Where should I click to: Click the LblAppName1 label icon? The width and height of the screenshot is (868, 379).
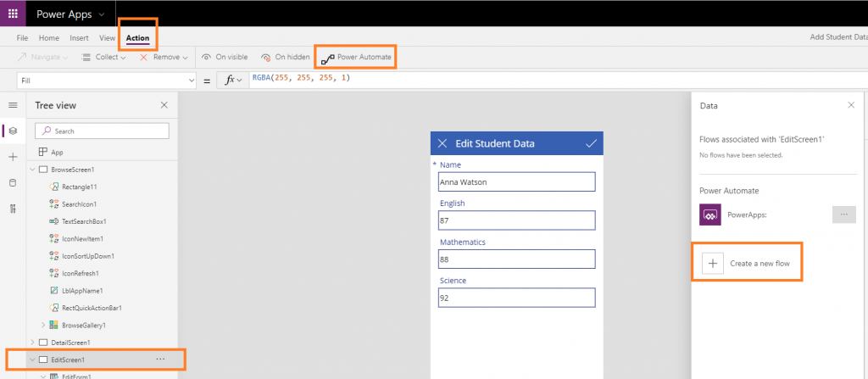pyautogui.click(x=54, y=290)
